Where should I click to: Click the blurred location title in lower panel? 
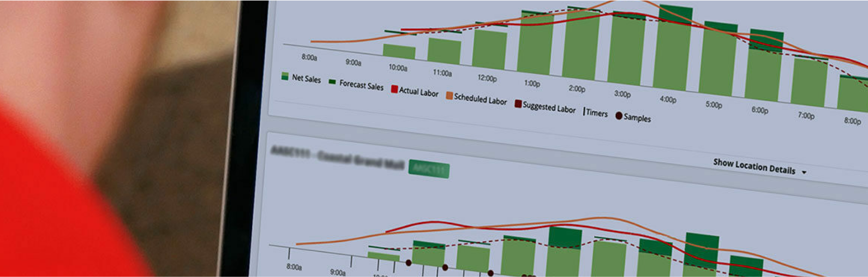[x=337, y=156]
